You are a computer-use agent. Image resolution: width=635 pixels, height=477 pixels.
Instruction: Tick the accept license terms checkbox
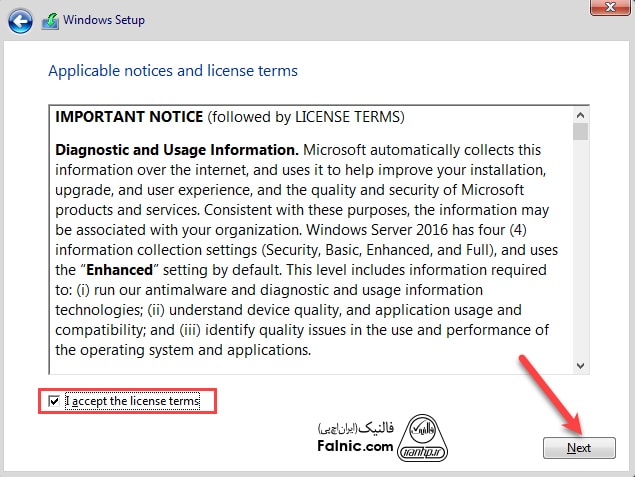click(56, 401)
